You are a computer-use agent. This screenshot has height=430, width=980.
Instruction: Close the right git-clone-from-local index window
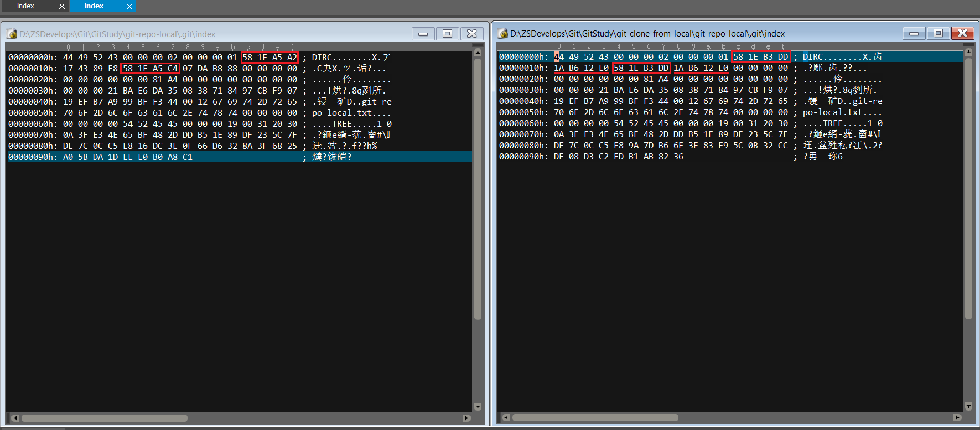point(963,33)
